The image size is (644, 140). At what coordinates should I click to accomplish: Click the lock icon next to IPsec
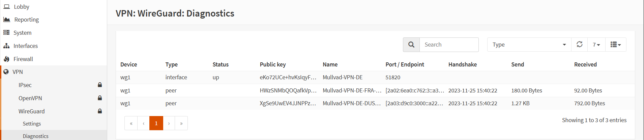[x=100, y=85]
